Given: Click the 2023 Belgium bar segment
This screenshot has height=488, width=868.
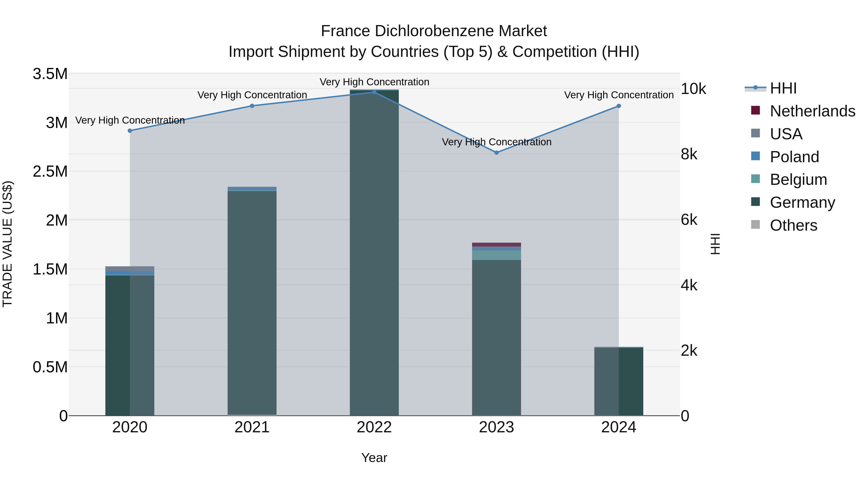Looking at the screenshot, I should click(496, 255).
